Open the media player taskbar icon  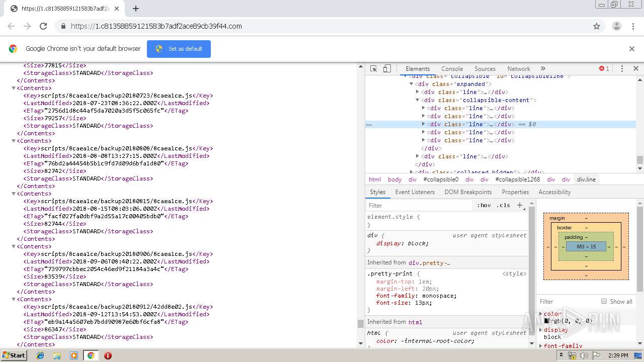tap(74, 355)
